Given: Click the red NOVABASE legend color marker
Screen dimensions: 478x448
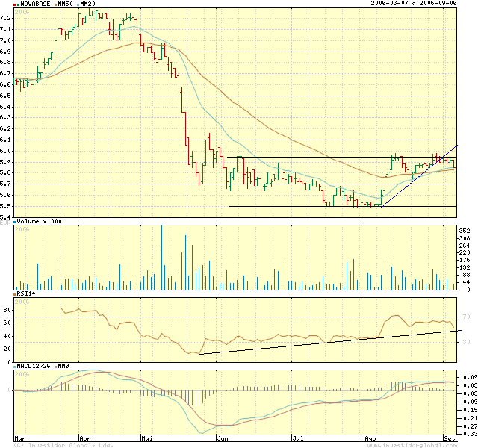Looking at the screenshot, I should [15, 4].
